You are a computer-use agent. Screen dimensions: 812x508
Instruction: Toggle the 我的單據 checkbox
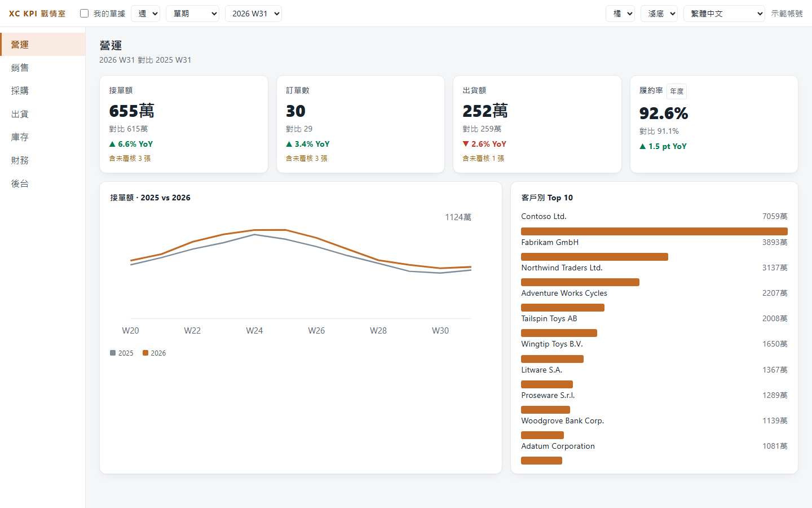pos(85,14)
